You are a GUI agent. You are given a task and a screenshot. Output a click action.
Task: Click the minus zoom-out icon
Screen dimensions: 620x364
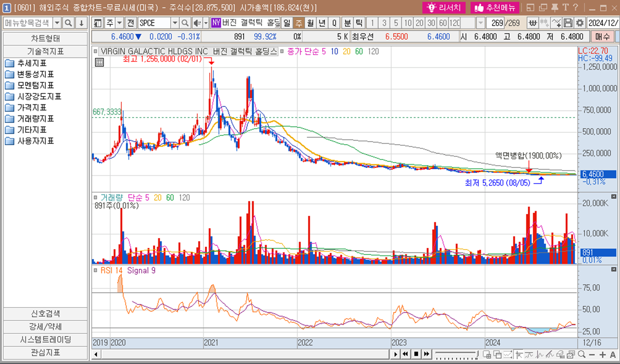(592, 355)
